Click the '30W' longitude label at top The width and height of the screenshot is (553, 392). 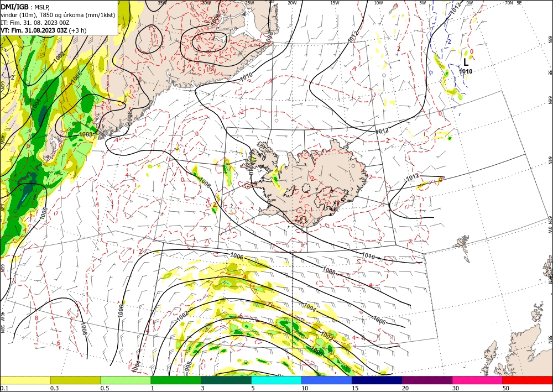[x=206, y=3]
